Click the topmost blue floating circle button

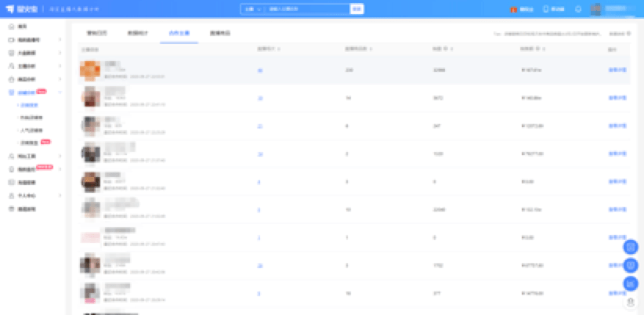tap(631, 248)
